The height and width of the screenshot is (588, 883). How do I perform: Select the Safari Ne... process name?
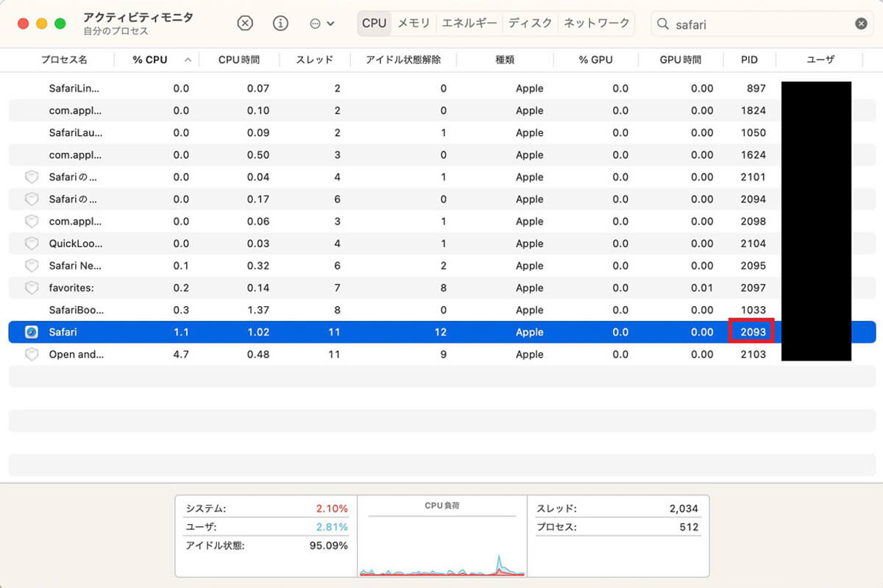coord(75,266)
